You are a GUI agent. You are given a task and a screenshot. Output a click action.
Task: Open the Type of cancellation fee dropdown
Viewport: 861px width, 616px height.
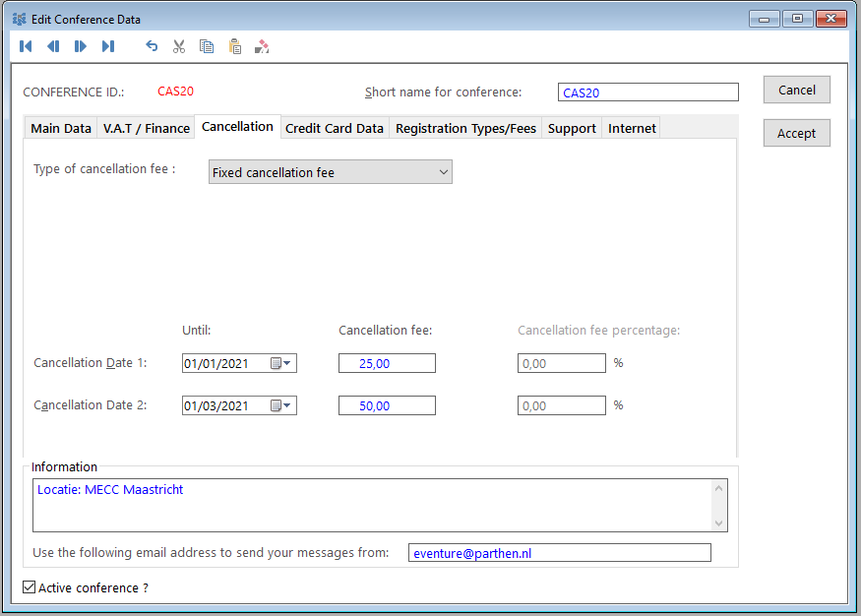point(330,172)
